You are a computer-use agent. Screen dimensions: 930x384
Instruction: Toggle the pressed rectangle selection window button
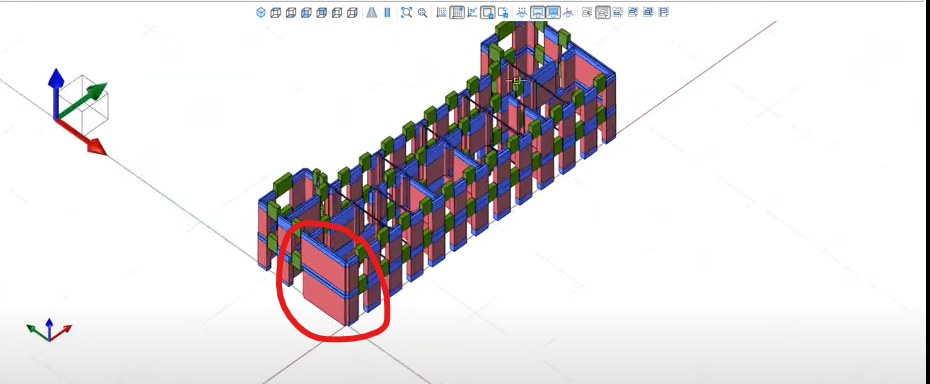click(x=488, y=12)
